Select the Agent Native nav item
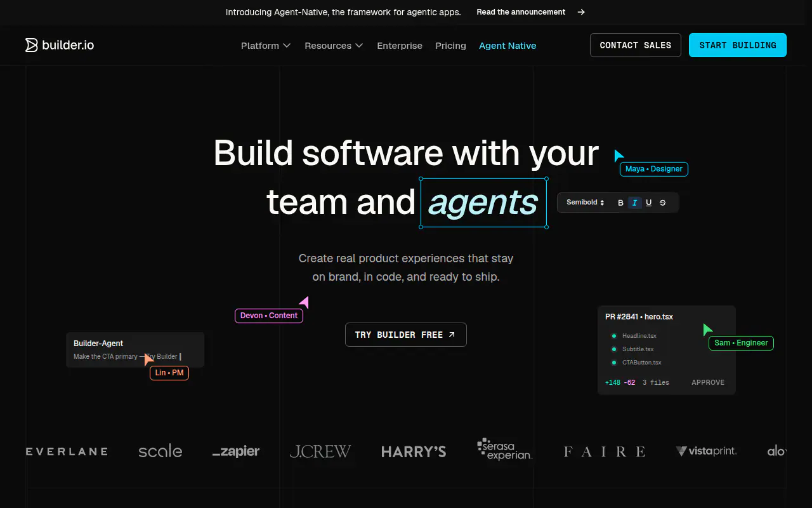 point(507,46)
